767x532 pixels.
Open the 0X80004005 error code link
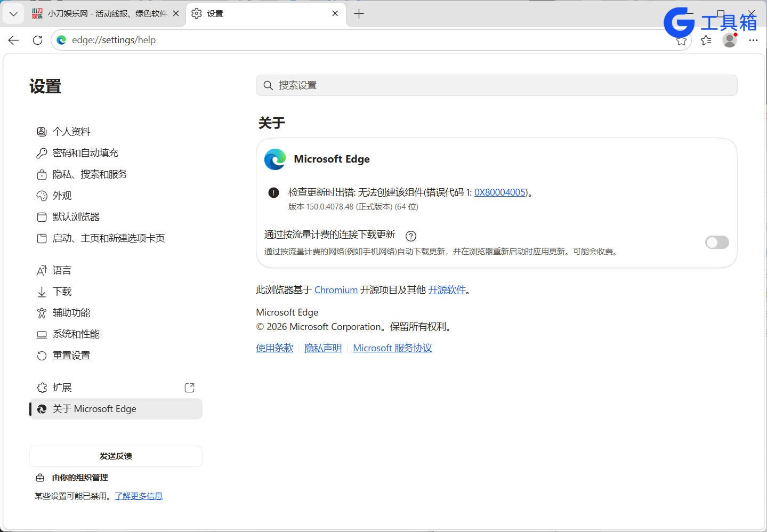pos(500,192)
